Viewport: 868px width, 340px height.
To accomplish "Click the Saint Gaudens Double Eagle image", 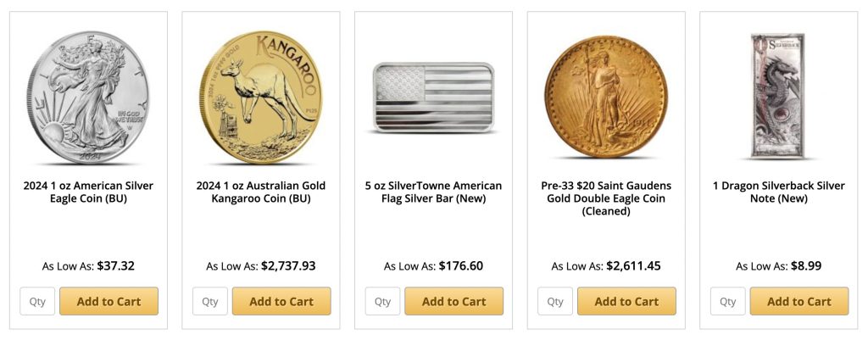I will 606,97.
